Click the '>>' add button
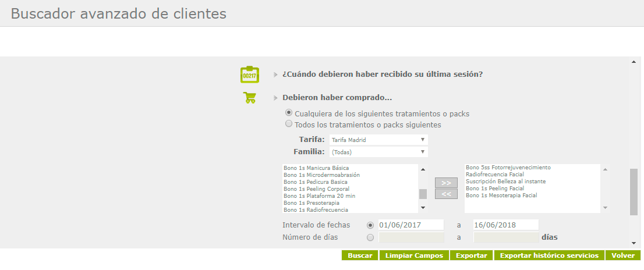 coord(446,183)
